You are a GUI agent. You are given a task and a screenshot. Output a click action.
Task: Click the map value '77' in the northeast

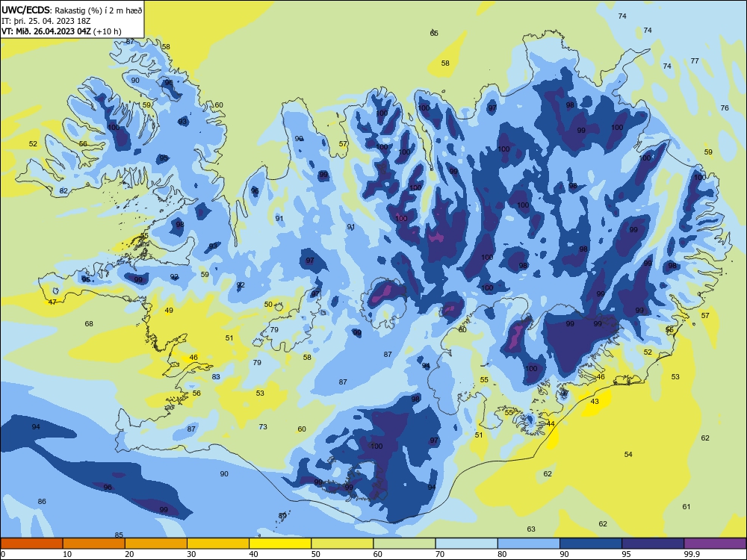(695, 61)
